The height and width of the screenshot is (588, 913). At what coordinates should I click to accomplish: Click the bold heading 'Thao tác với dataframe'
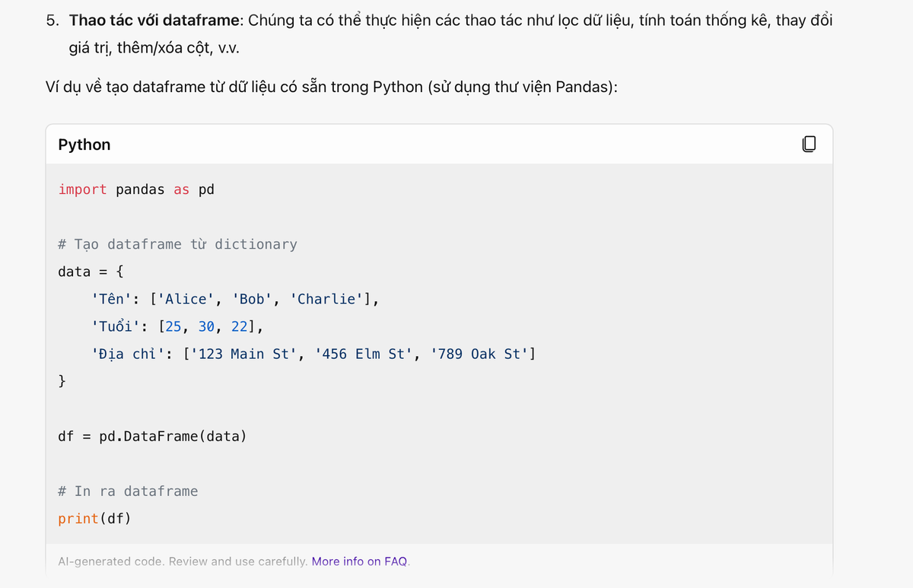[x=153, y=21]
